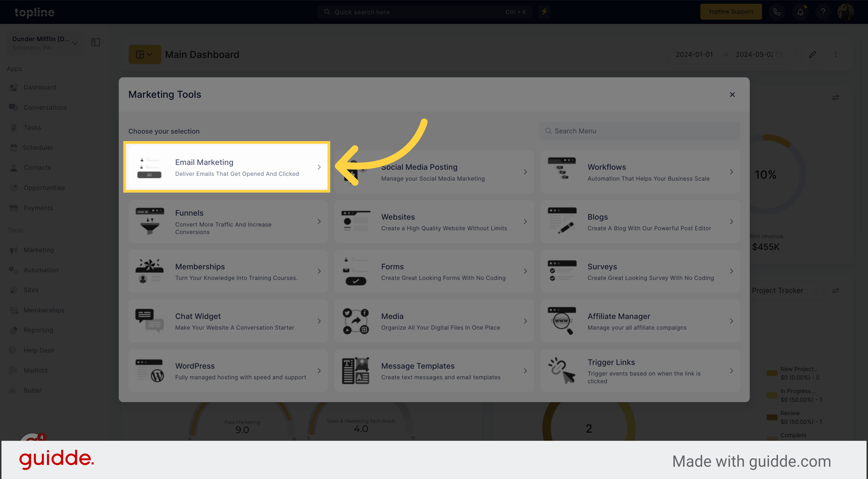Screen dimensions: 868x479
Task: Select the Chat Widget option
Action: (x=228, y=321)
